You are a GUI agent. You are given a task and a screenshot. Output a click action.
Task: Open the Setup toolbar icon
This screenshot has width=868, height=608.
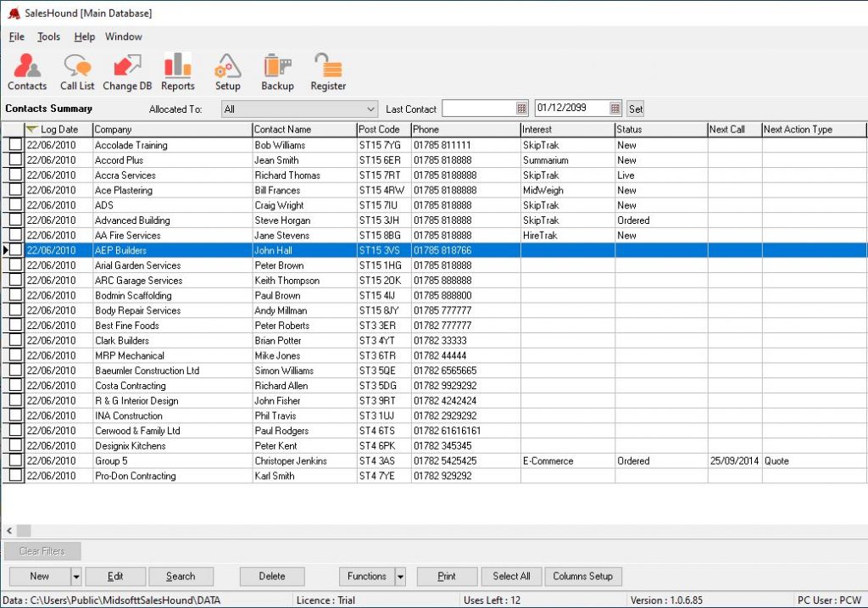(x=227, y=71)
